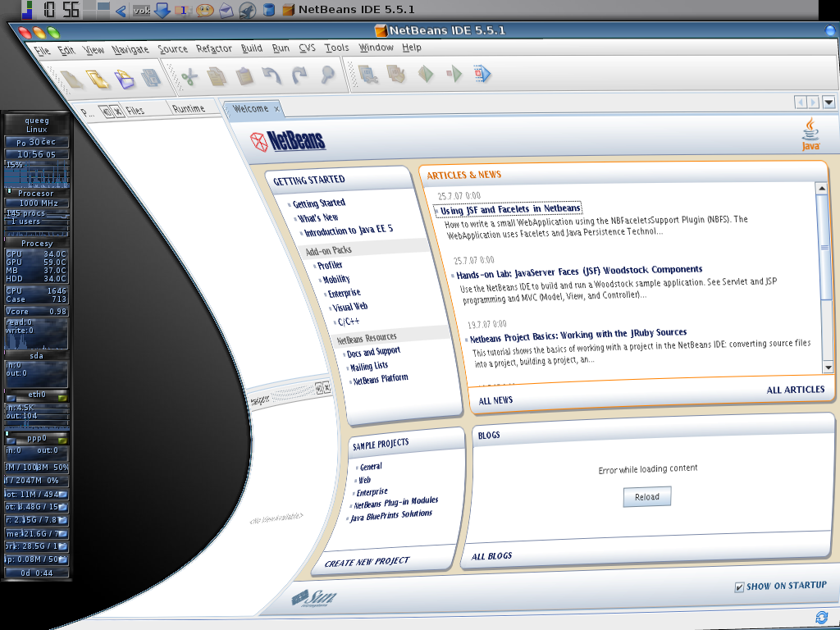Viewport: 840px width, 630px height.
Task: Click the Sun Microsystems logo
Action: (x=314, y=598)
